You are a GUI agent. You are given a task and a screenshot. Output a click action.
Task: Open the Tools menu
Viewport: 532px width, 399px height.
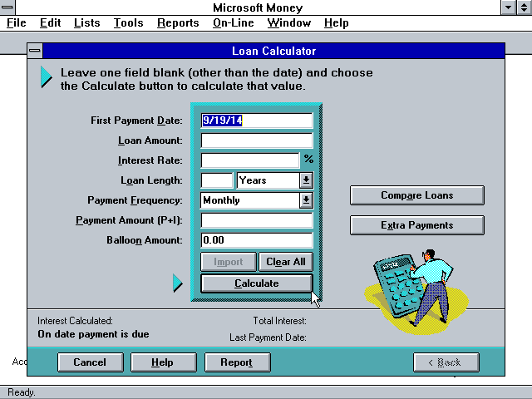(x=128, y=23)
